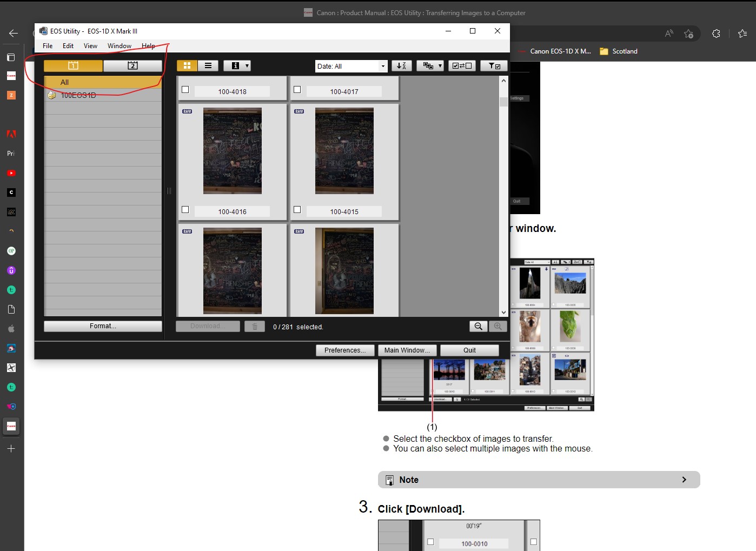Open the shooting info display icon

[x=234, y=65]
